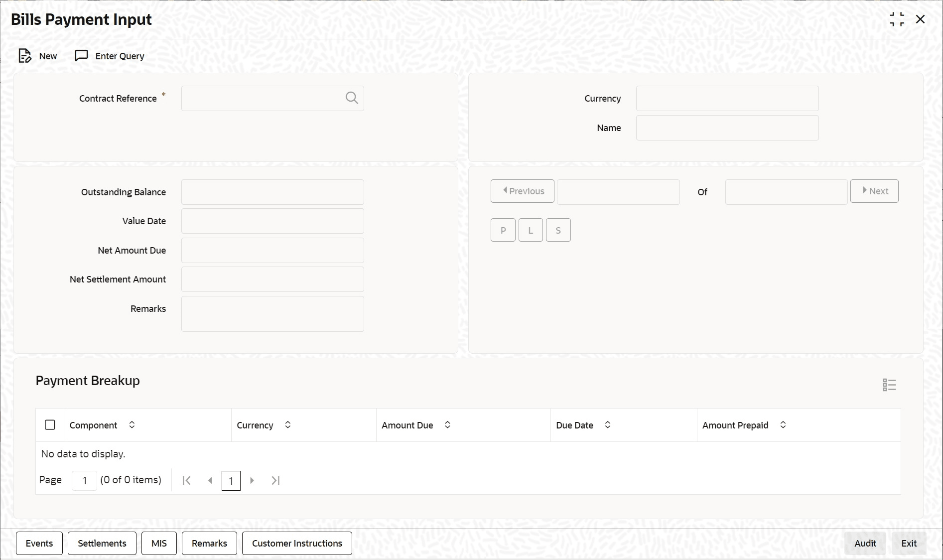Sort the Currency column in Payment Breakup
Image resolution: width=943 pixels, height=560 pixels.
point(288,424)
